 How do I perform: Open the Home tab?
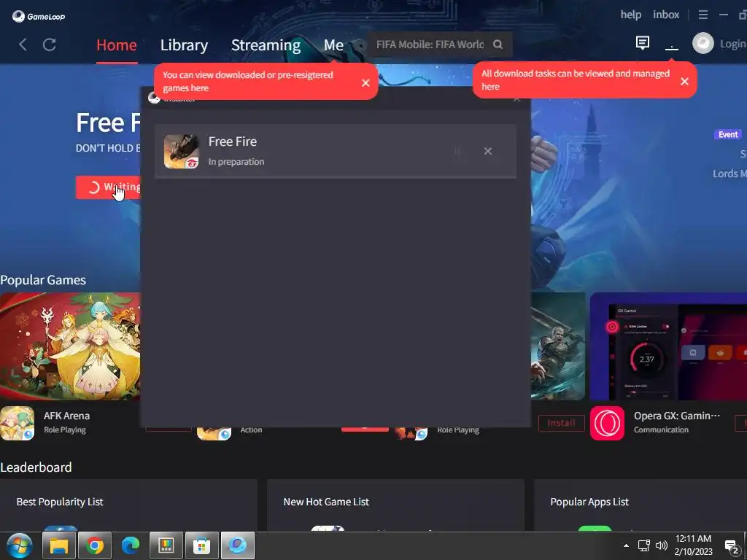coord(117,45)
